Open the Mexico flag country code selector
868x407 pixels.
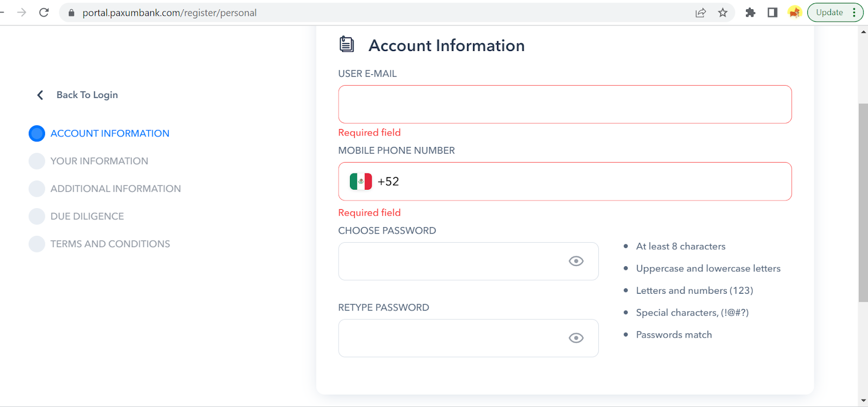point(361,182)
